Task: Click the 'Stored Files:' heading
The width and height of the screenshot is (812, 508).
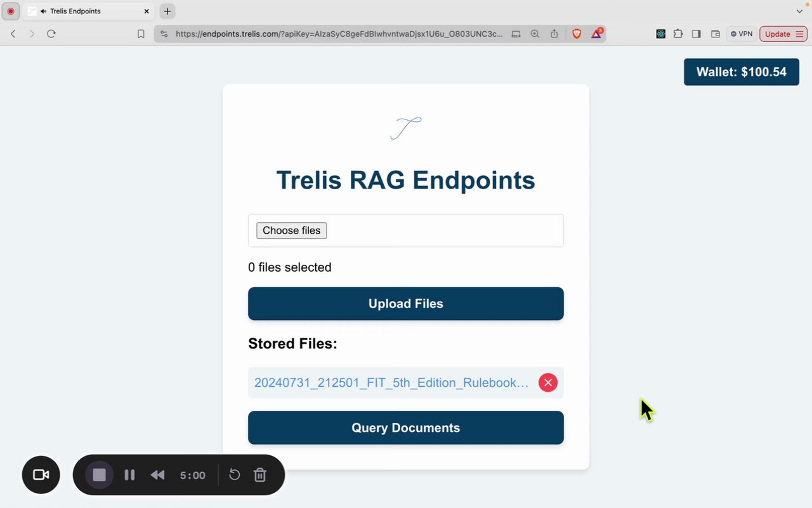Action: pos(293,344)
